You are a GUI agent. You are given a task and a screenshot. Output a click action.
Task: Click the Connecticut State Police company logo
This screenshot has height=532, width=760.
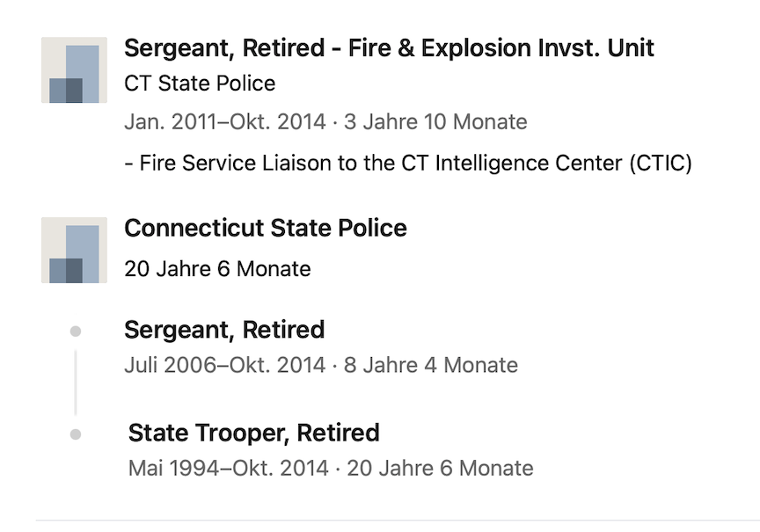74,251
